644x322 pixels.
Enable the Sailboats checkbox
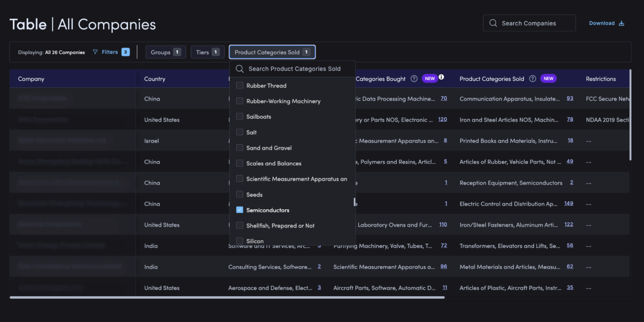240,116
